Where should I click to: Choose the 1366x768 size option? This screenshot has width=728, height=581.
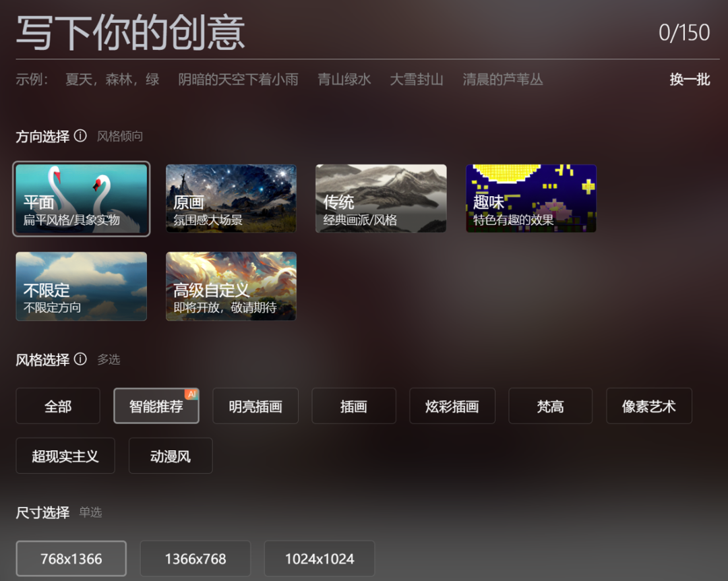195,558
